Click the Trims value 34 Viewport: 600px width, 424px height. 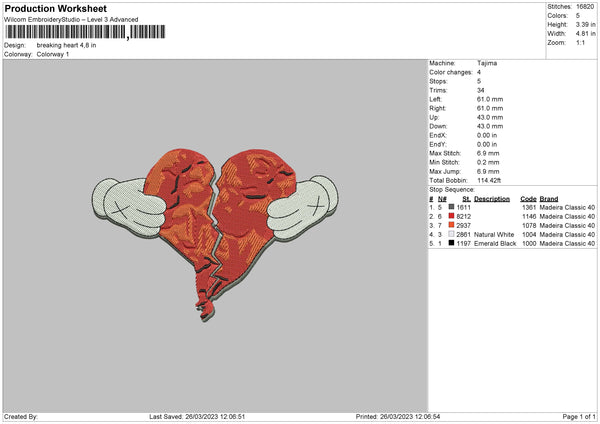[481, 90]
